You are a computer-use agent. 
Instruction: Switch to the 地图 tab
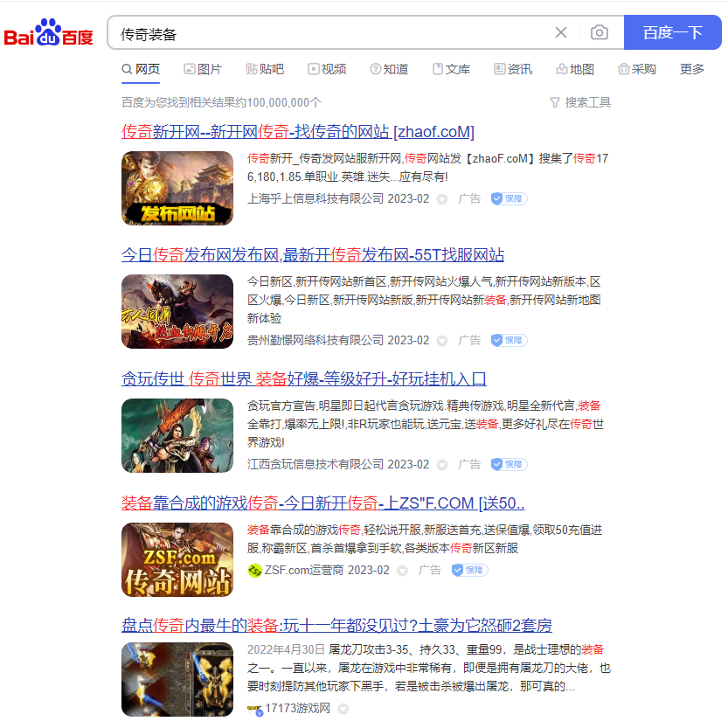point(575,70)
